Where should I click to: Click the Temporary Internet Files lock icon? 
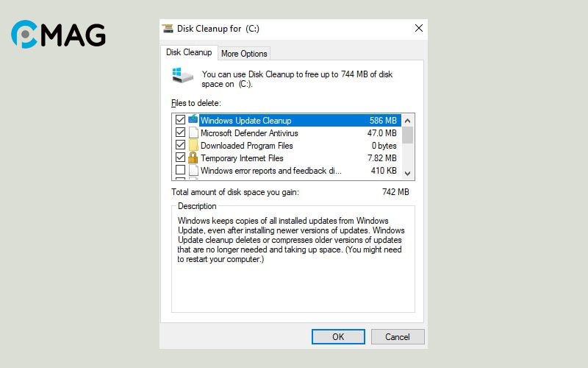pyautogui.click(x=193, y=158)
